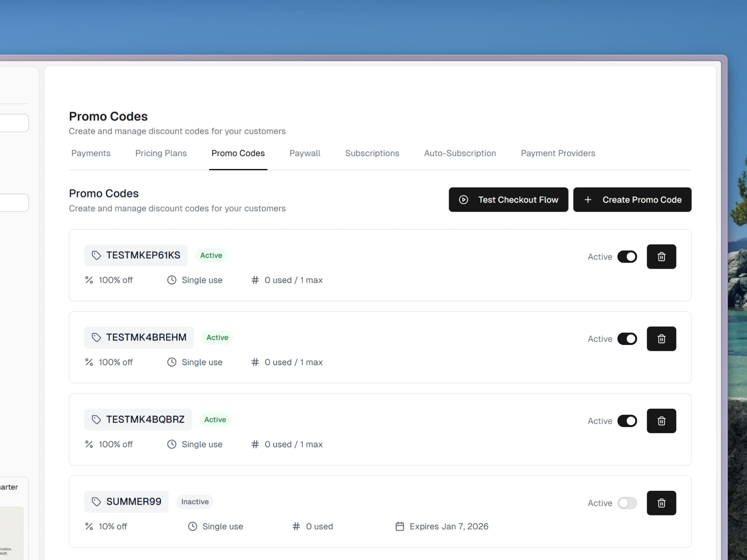Disable the Active toggle for TESTMKEP61KS
This screenshot has height=560, width=747.
click(x=628, y=257)
